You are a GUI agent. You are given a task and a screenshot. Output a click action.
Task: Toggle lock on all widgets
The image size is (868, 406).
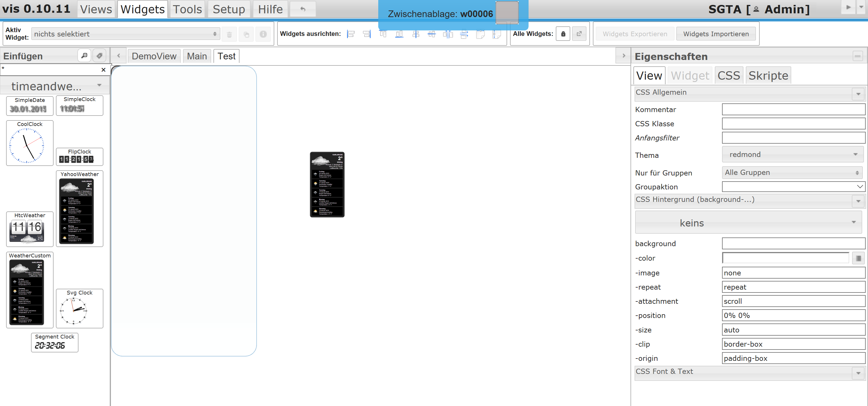(563, 34)
